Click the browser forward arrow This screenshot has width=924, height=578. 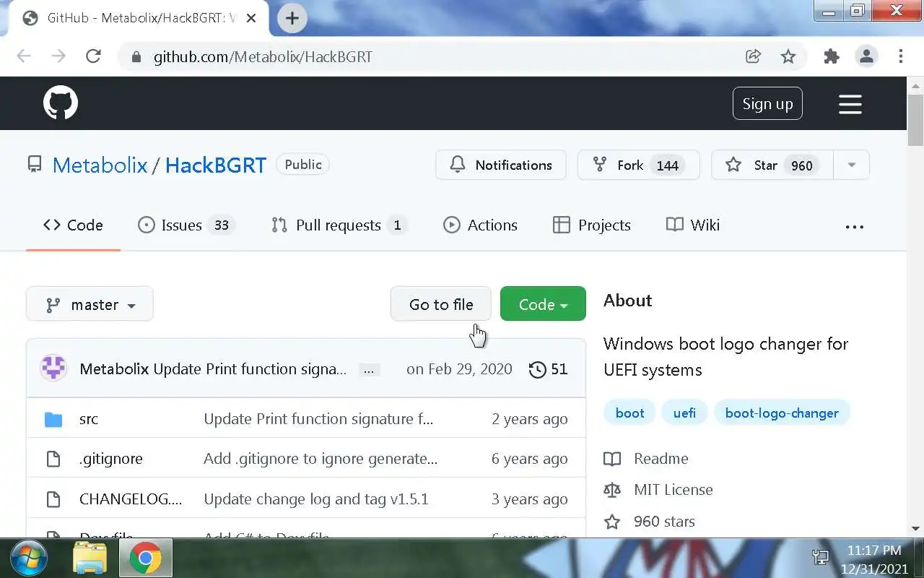coord(58,56)
